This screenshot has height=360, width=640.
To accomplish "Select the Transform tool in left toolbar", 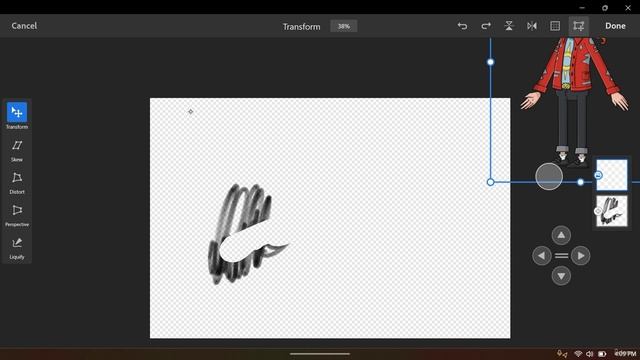I will click(x=17, y=116).
